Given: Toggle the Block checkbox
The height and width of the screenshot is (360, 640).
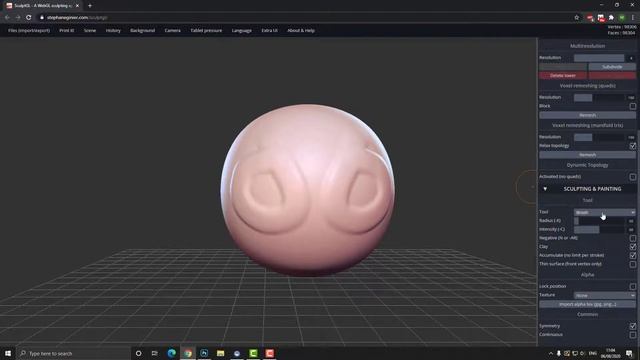Looking at the screenshot, I should (x=632, y=106).
